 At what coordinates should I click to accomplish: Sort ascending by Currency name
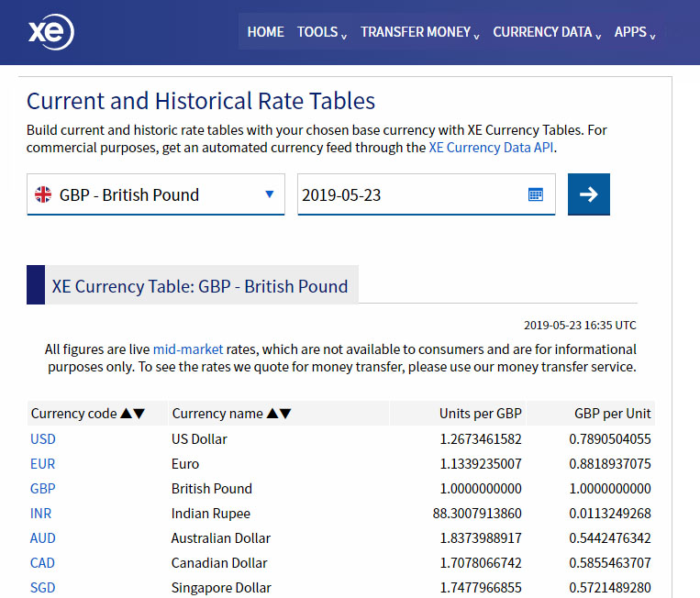pyautogui.click(x=272, y=414)
